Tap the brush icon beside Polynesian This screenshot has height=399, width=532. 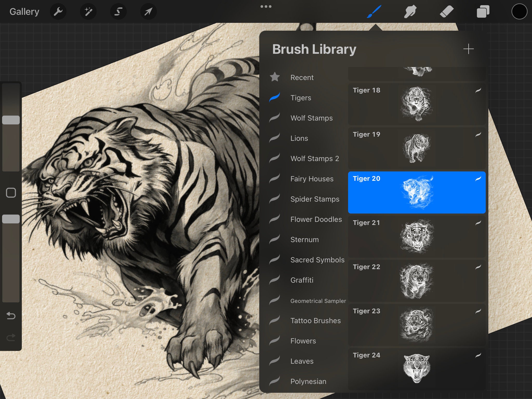[275, 381]
